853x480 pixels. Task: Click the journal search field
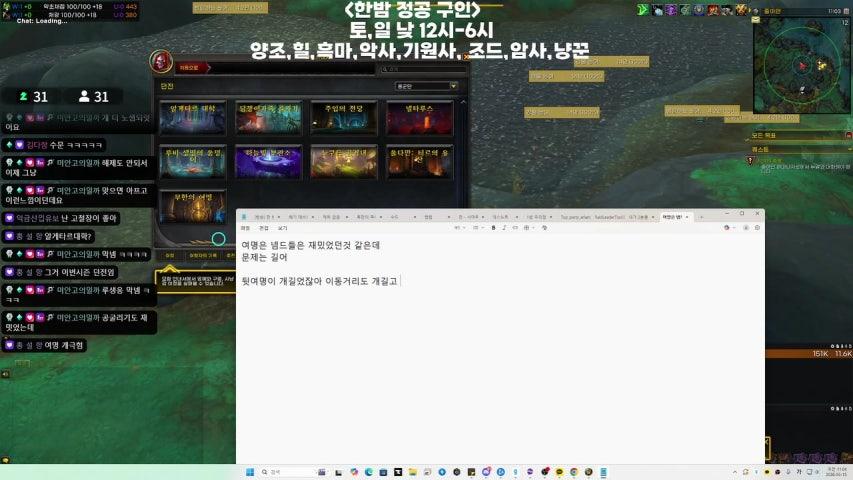coord(423,69)
